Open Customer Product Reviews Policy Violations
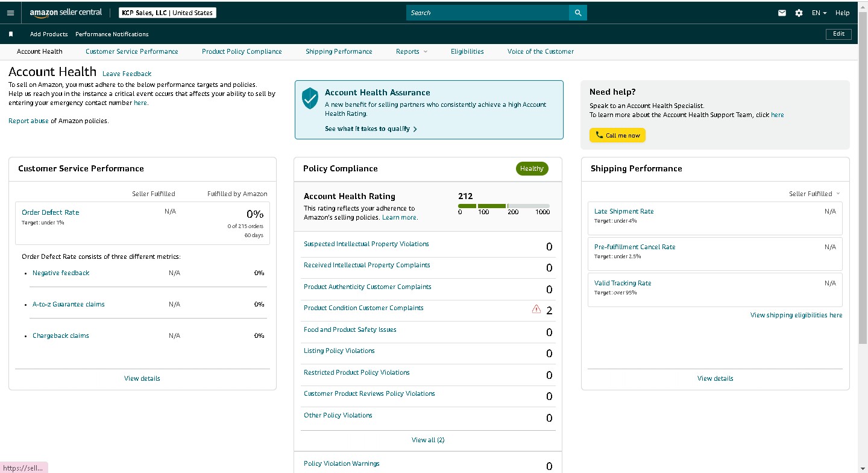 [x=370, y=394]
